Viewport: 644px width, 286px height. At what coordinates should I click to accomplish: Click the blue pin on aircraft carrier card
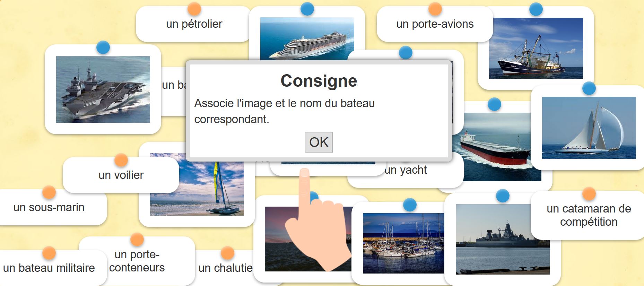[x=103, y=47]
